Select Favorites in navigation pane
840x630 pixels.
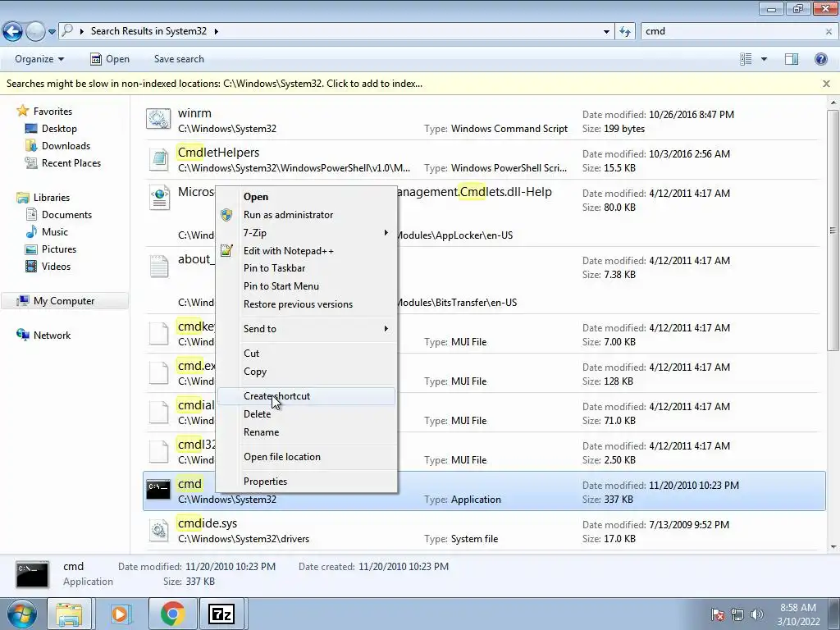tap(52, 112)
